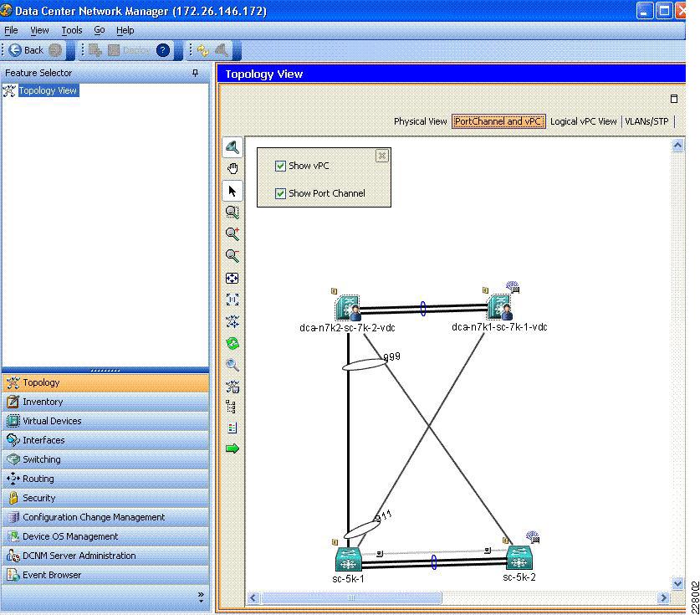
Task: Click the top funnel-shaped tool in map toolbar
Action: (232, 147)
